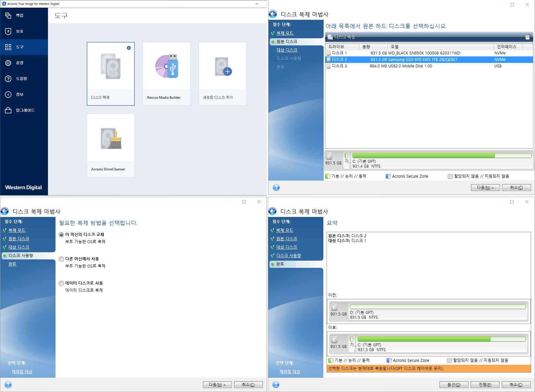Click 취소(C) in summary wizard
The width and height of the screenshot is (535, 392).
click(516, 385)
